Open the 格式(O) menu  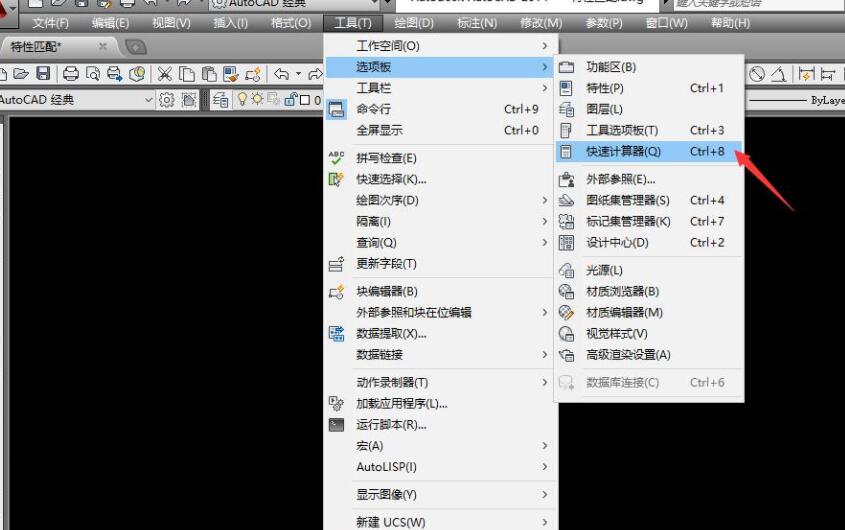[290, 23]
